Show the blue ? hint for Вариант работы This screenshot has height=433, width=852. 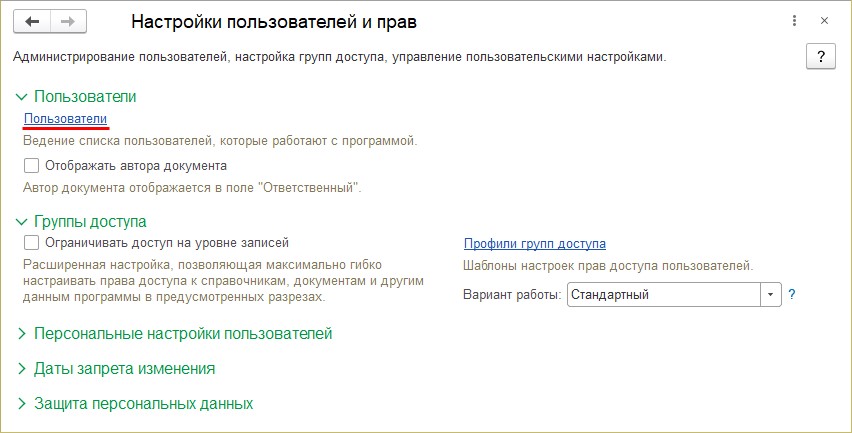(792, 294)
